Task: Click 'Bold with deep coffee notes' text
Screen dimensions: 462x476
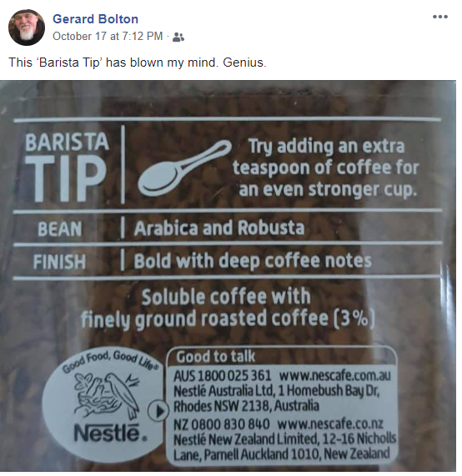Action: [x=253, y=261]
